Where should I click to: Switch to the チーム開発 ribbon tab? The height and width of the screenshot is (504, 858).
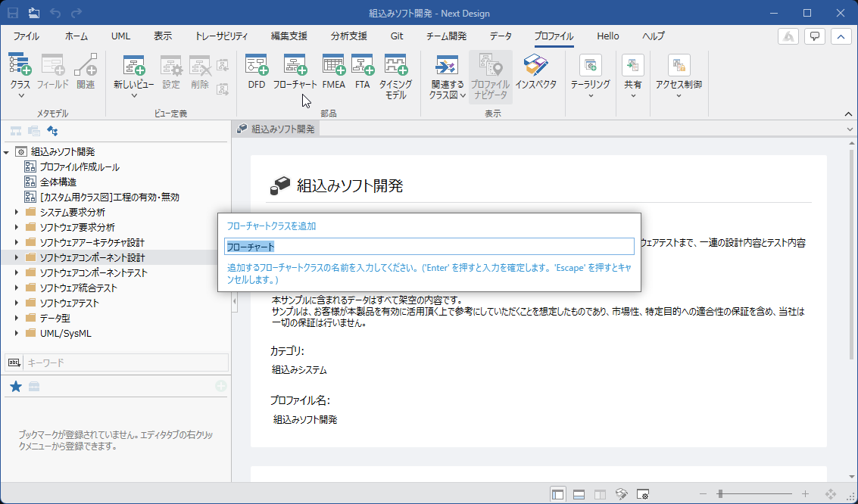pos(447,36)
